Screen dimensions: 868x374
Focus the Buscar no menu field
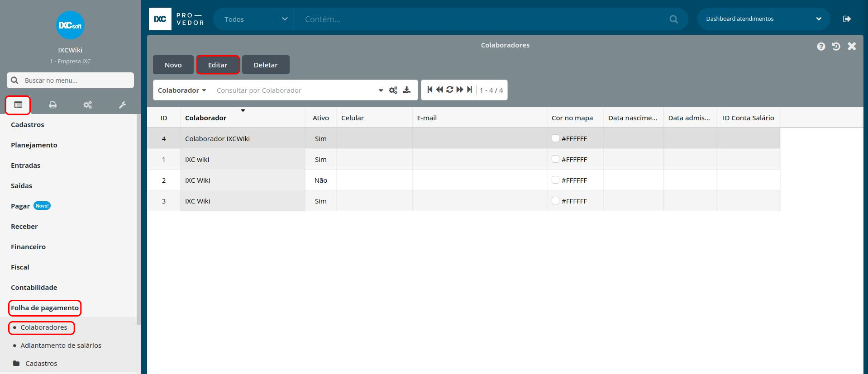[70, 80]
